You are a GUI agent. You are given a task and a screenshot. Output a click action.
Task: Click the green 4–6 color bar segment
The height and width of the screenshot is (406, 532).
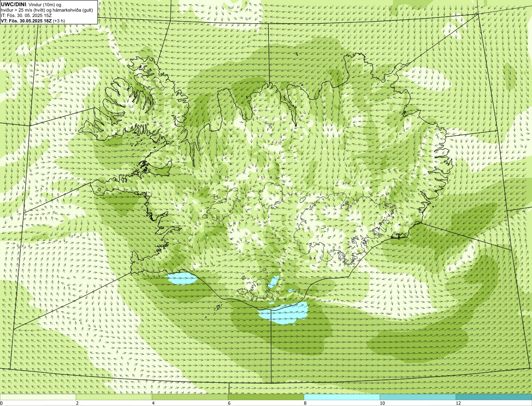point(190,397)
